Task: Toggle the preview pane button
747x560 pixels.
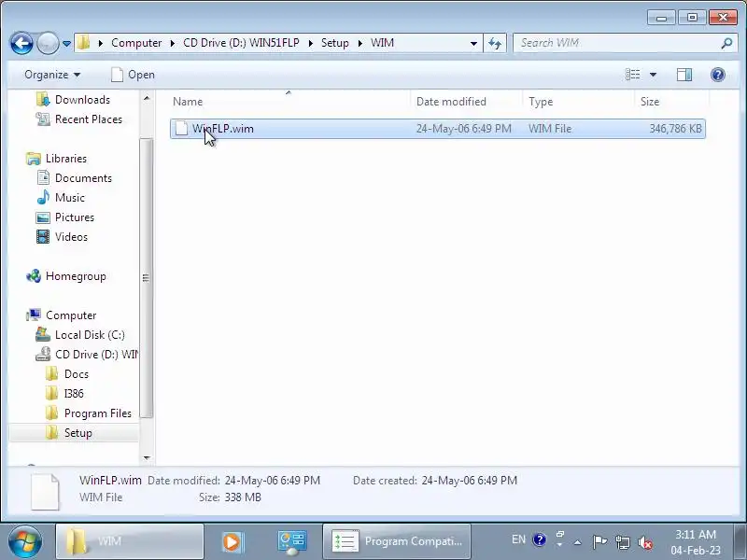Action: [684, 75]
